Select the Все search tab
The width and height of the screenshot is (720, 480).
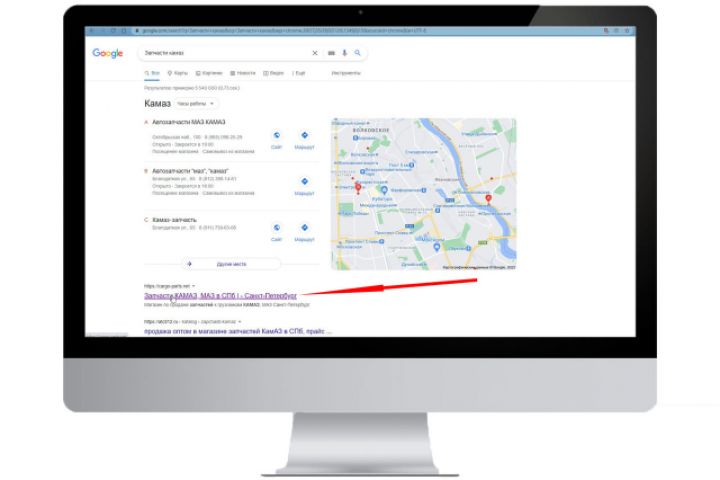[152, 73]
